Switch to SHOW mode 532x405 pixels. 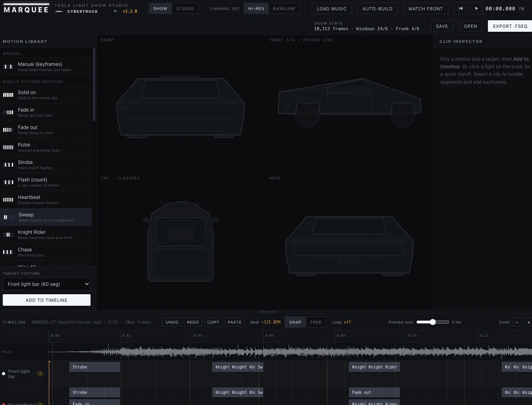(160, 8)
